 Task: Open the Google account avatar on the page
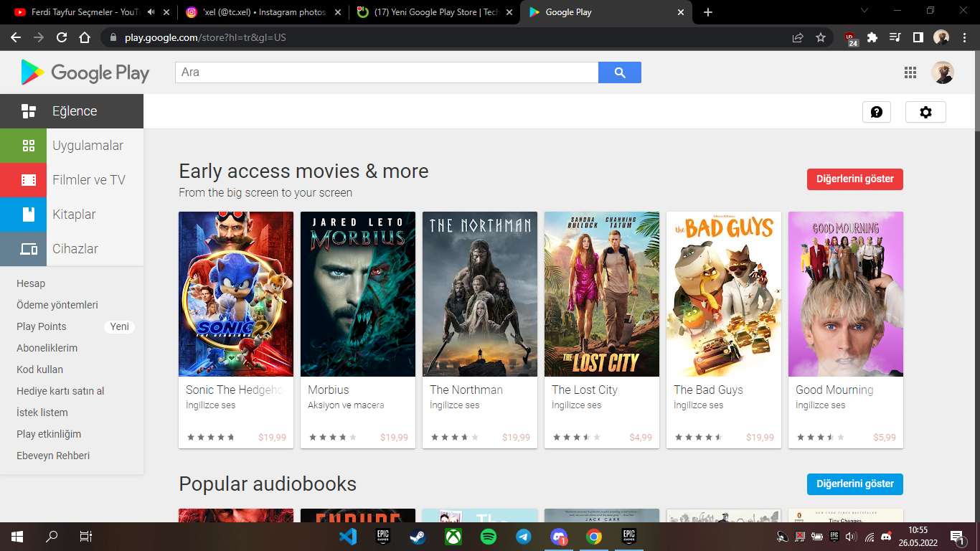pos(943,72)
